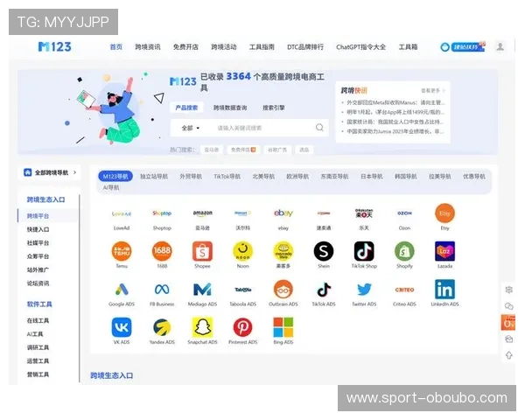Open the Shopee icon

point(202,251)
